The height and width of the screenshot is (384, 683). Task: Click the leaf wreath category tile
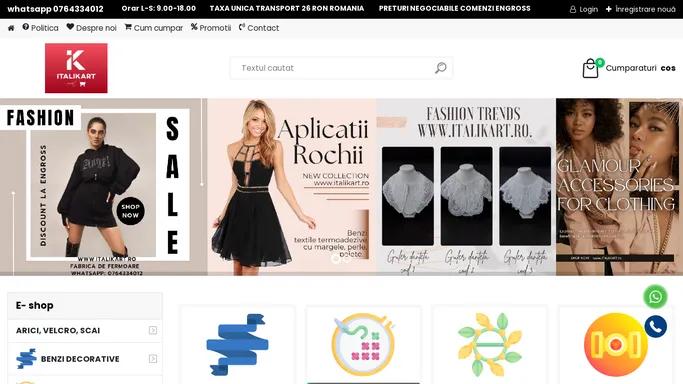[x=490, y=344]
